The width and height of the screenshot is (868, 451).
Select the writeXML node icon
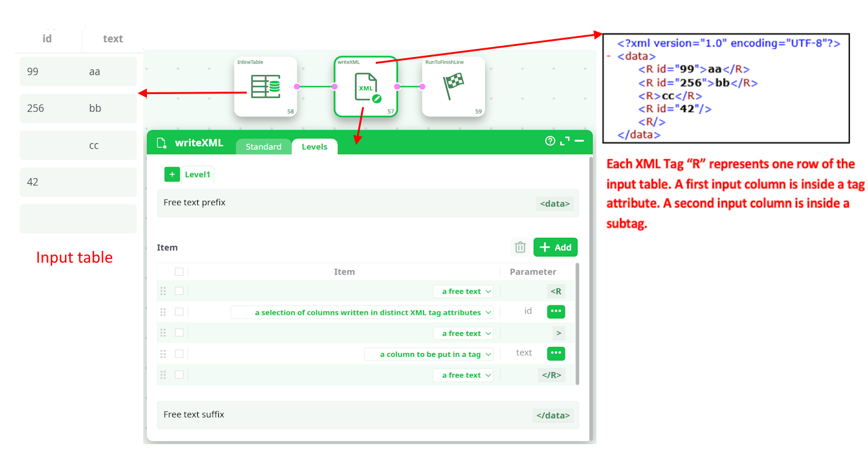[365, 87]
